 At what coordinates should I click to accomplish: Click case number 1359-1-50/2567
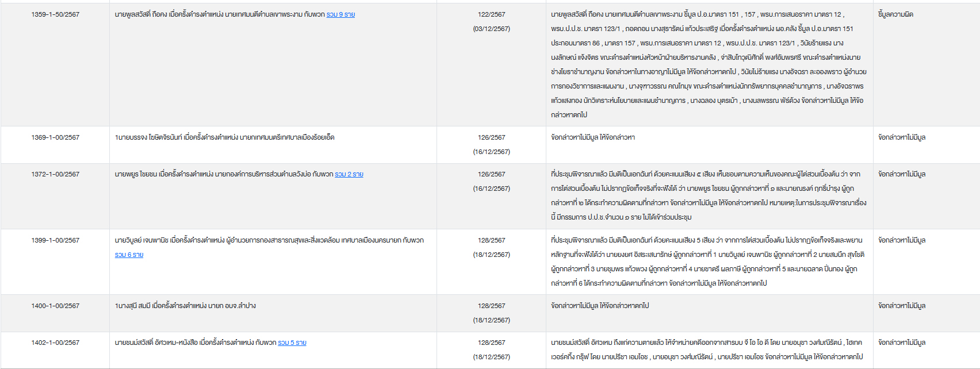pyautogui.click(x=55, y=14)
